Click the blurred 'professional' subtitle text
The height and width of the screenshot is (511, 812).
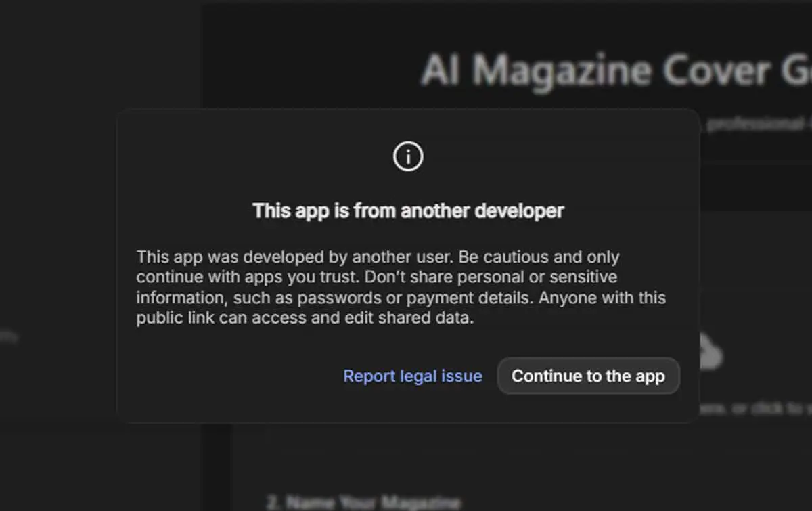click(x=759, y=125)
